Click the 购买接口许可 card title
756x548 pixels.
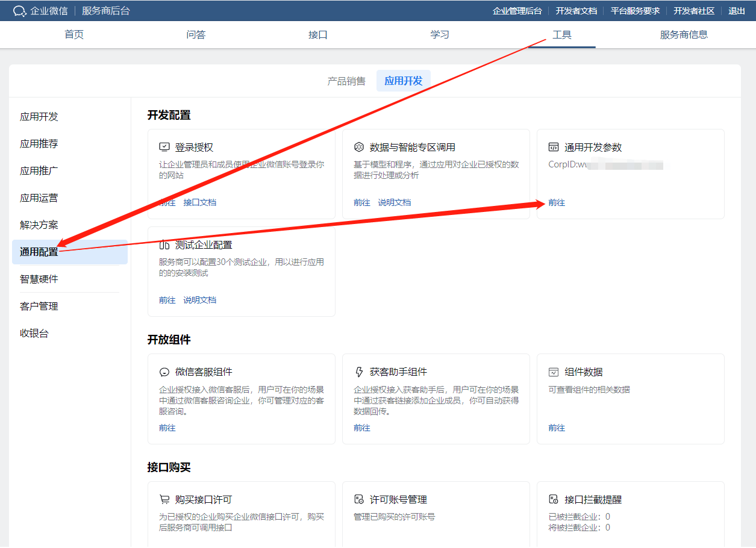(204, 500)
